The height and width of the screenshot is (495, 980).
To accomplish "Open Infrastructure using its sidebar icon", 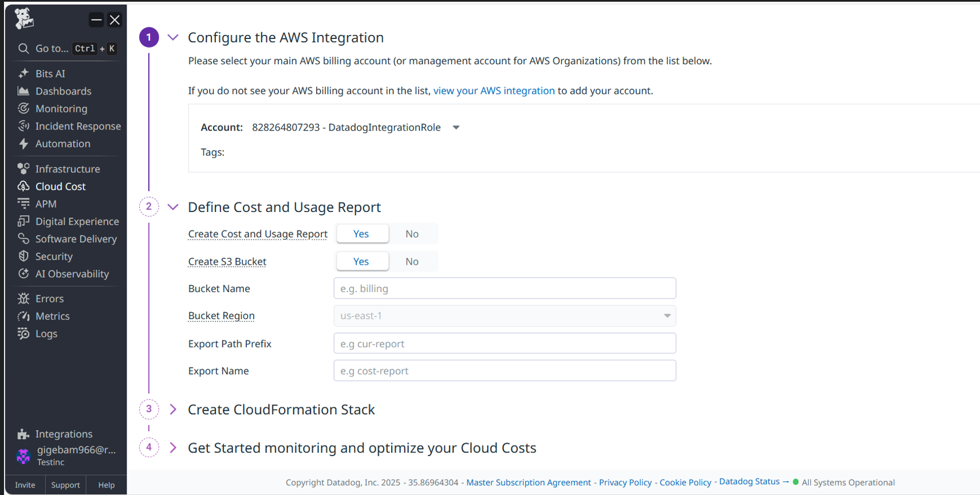I will tap(23, 168).
